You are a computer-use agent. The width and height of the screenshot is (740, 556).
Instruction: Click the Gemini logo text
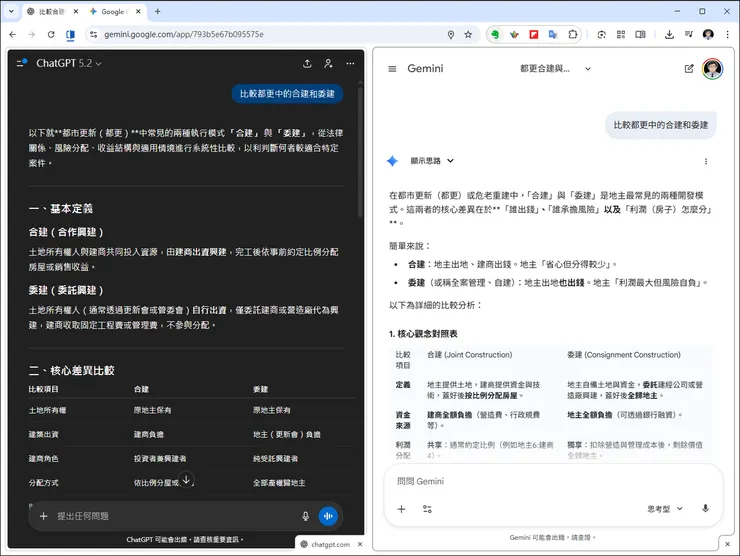pyautogui.click(x=425, y=69)
